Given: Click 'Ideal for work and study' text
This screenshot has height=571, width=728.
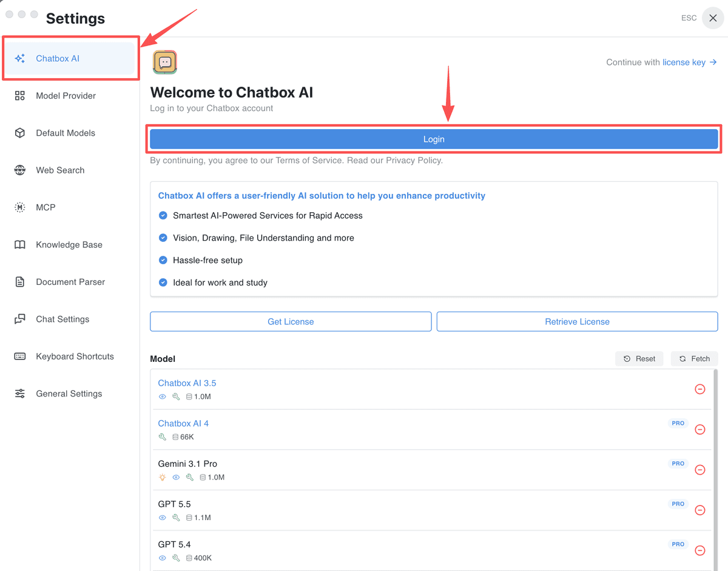Looking at the screenshot, I should 220,283.
